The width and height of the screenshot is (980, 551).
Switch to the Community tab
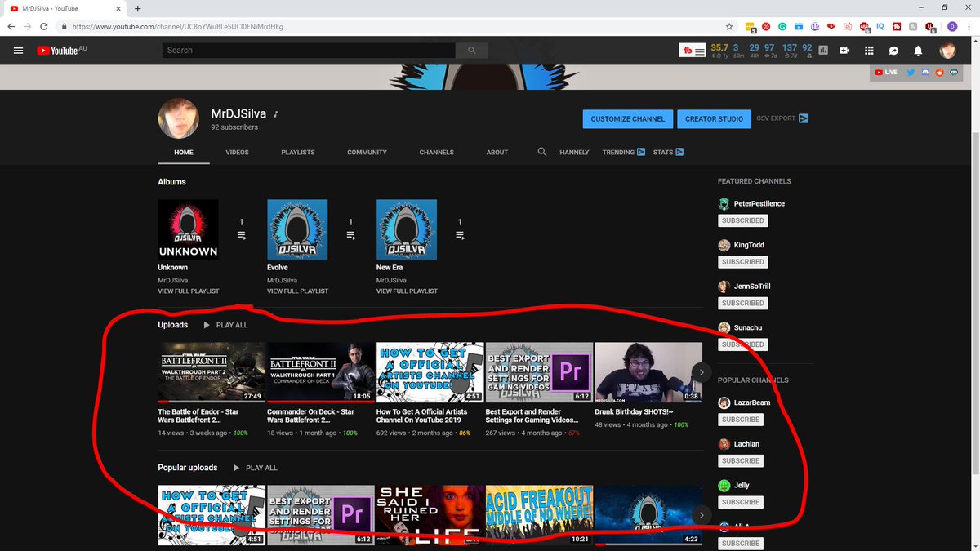click(x=367, y=153)
